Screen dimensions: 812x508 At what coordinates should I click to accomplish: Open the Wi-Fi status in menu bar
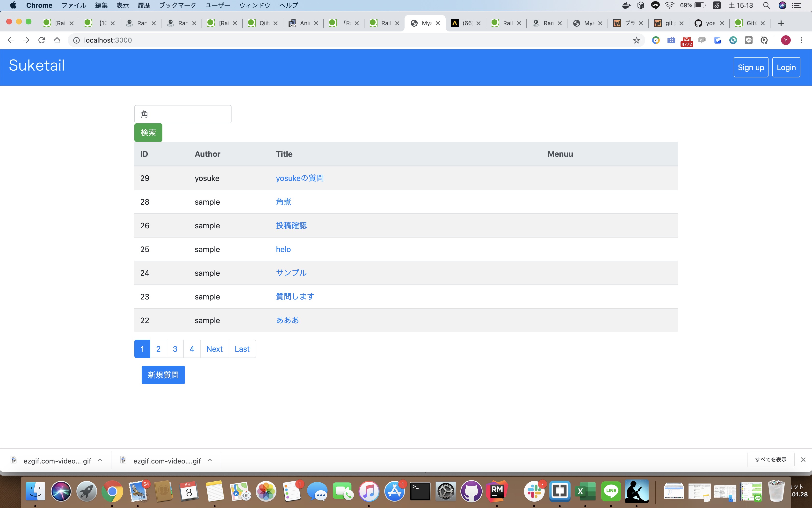click(670, 5)
